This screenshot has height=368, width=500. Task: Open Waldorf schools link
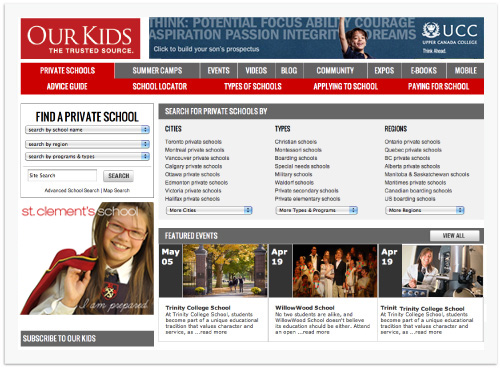[294, 183]
